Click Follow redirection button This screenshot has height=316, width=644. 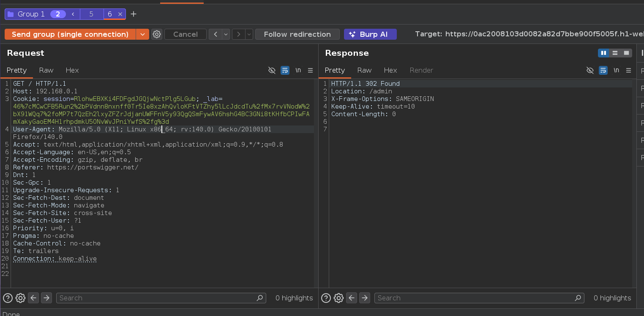[297, 34]
